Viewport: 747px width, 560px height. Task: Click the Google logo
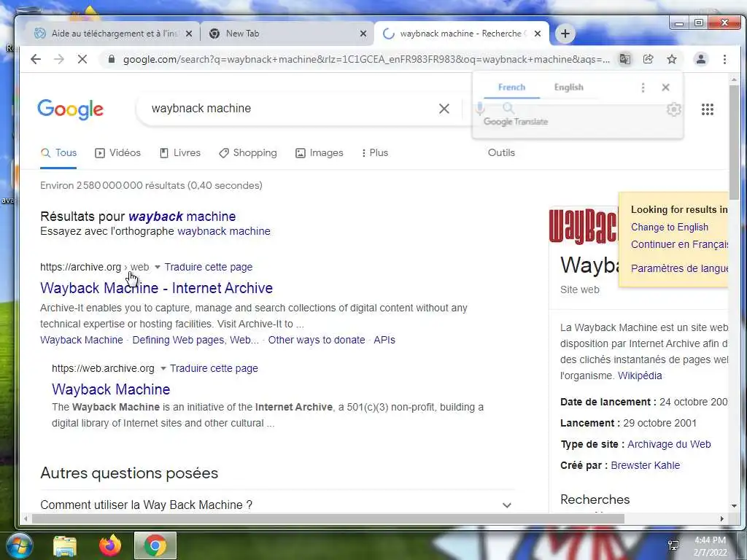click(x=71, y=109)
